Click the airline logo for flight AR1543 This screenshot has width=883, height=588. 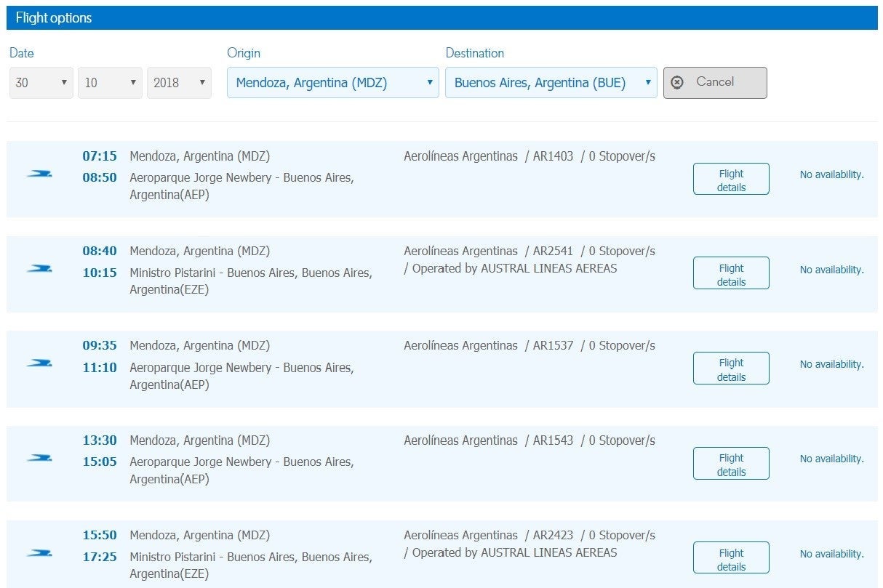tap(39, 458)
